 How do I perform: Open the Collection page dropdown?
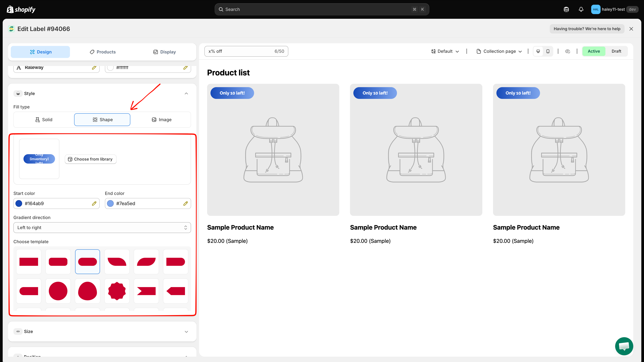point(499,51)
